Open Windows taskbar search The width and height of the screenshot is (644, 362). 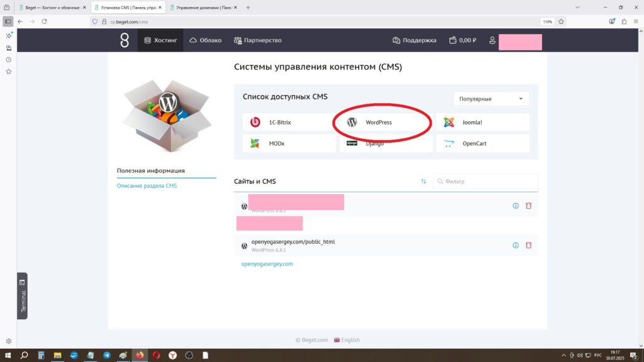(x=25, y=356)
